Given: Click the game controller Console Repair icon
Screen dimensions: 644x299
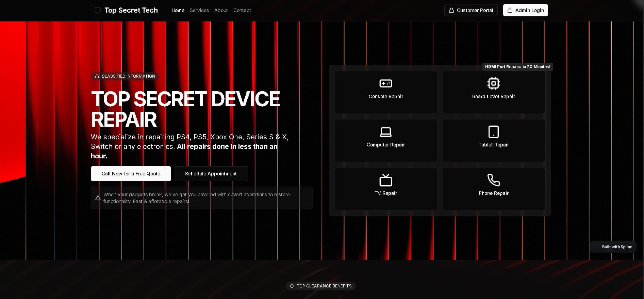Looking at the screenshot, I should (385, 83).
